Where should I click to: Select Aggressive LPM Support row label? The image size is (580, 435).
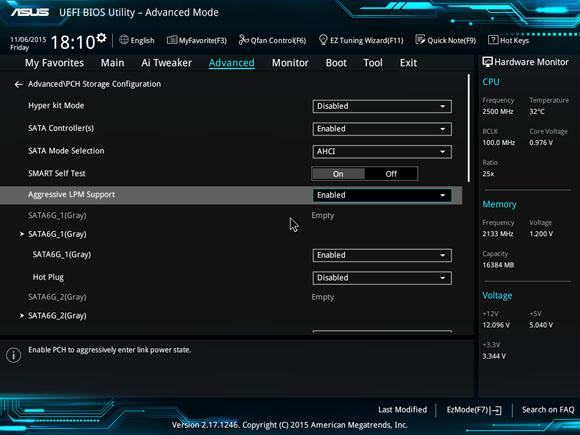(x=71, y=195)
